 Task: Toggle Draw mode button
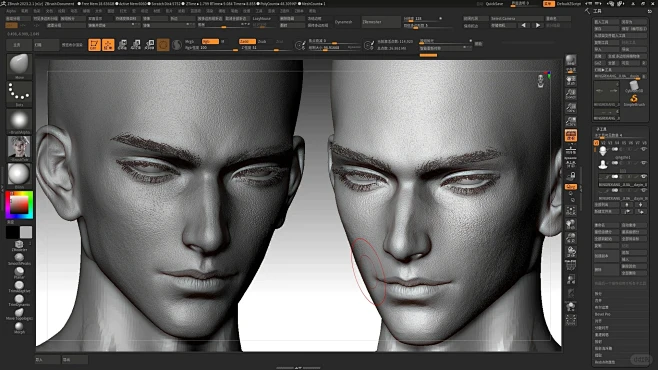108,45
